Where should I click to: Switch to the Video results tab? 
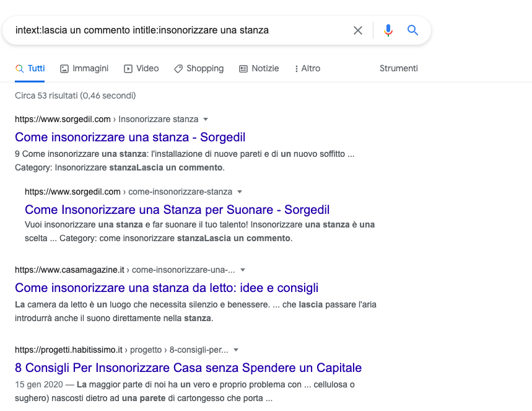tap(141, 69)
